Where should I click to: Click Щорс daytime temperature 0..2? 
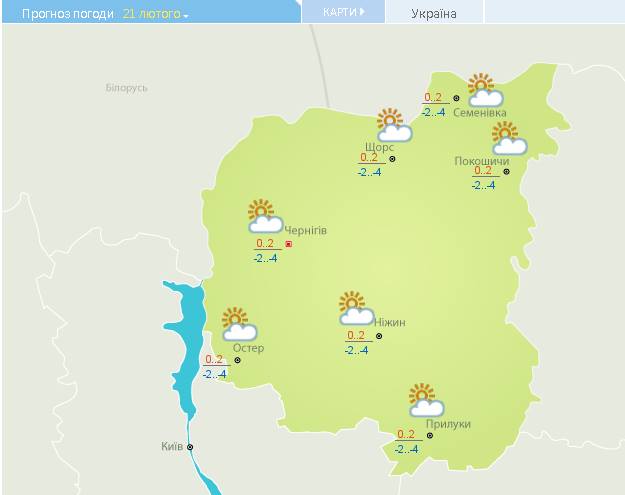coord(369,157)
